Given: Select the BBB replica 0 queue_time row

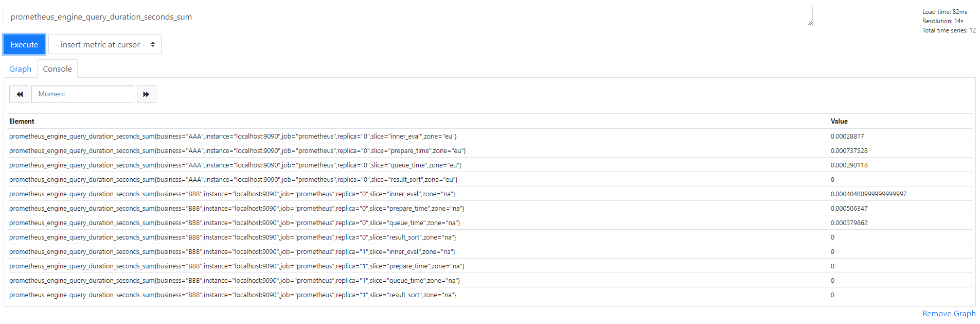Looking at the screenshot, I should pos(234,223).
